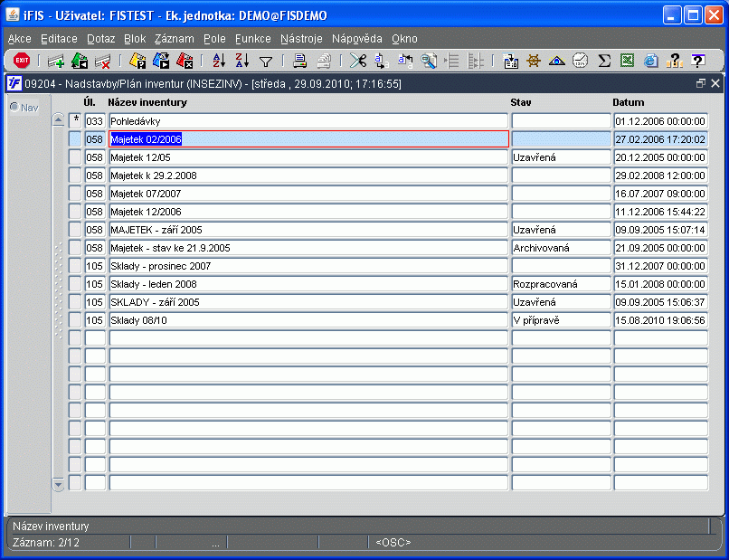Screen dimensions: 729x560
Task: Click the Sigma sum icon
Action: [x=604, y=61]
